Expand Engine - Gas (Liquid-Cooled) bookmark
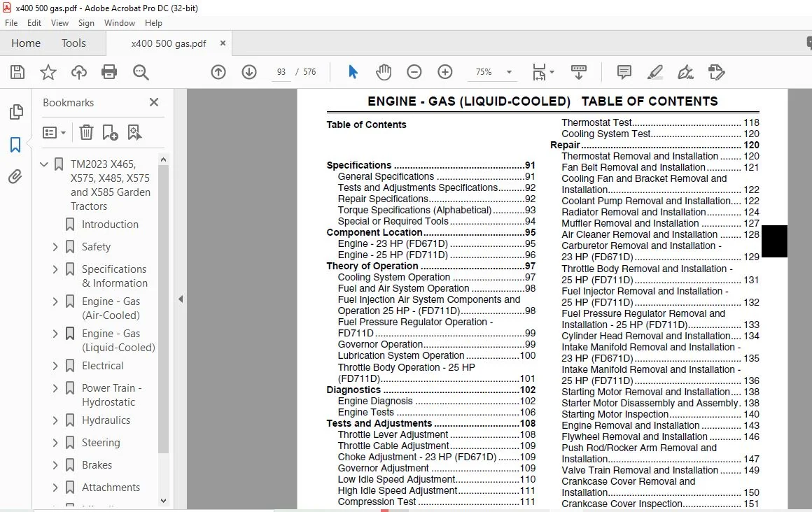812x512 pixels. [55, 334]
